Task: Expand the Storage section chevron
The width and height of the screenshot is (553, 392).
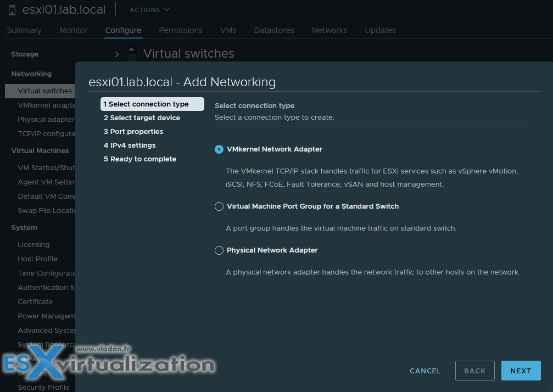Action: point(117,54)
